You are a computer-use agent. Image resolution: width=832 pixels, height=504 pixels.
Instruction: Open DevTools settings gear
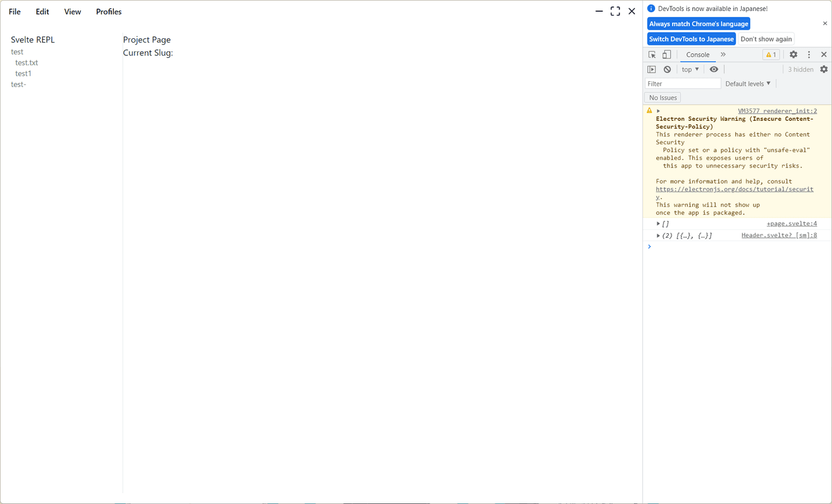click(x=793, y=55)
